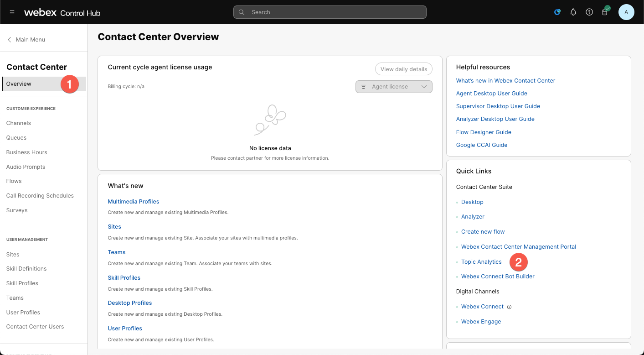Image resolution: width=644 pixels, height=355 pixels.
Task: Click the help question mark icon
Action: [x=589, y=12]
